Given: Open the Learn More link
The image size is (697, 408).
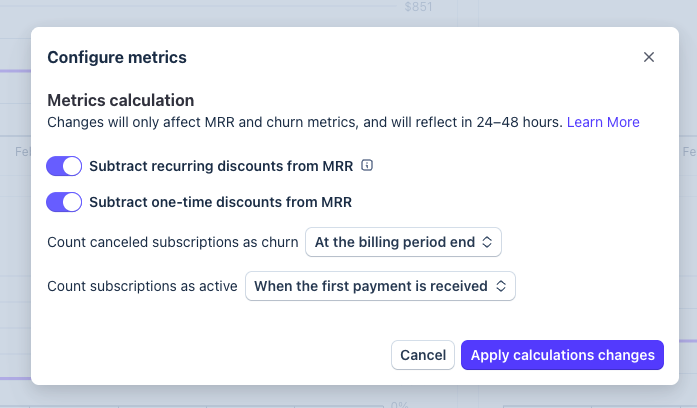Looking at the screenshot, I should tap(603, 122).
